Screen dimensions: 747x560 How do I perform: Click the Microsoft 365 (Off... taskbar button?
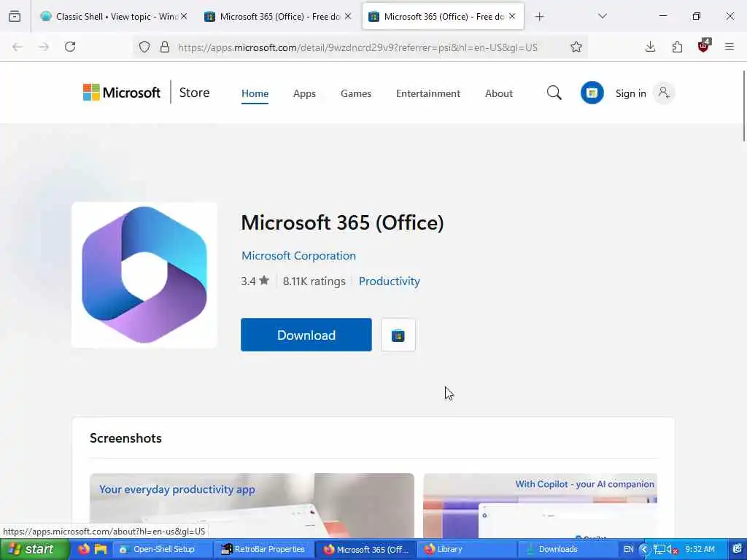coord(365,550)
